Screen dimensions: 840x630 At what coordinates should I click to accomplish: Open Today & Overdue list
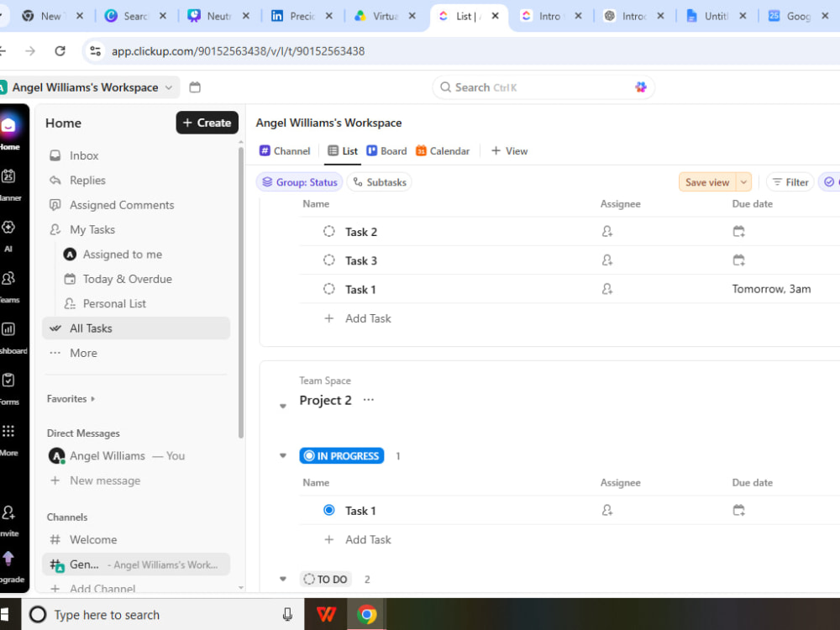tap(143, 279)
